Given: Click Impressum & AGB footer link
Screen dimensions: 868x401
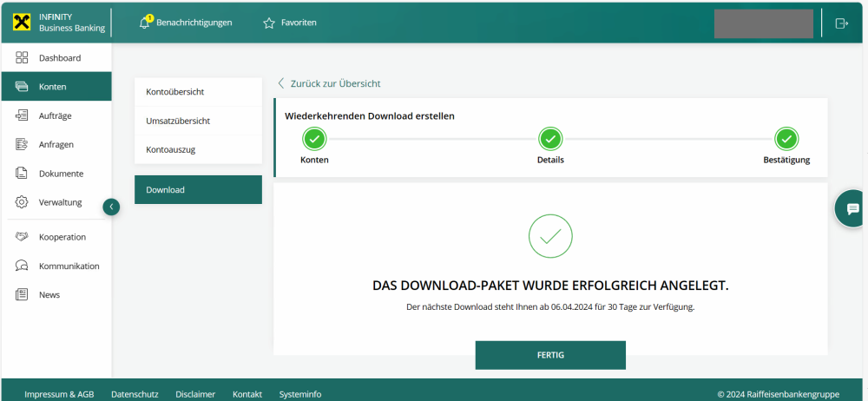Looking at the screenshot, I should (x=59, y=394).
